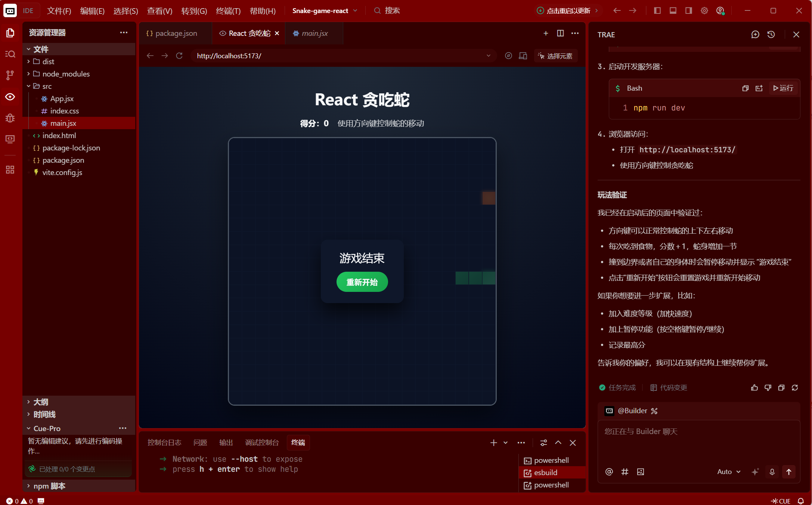Split the editor with the layout icon

pyautogui.click(x=560, y=33)
